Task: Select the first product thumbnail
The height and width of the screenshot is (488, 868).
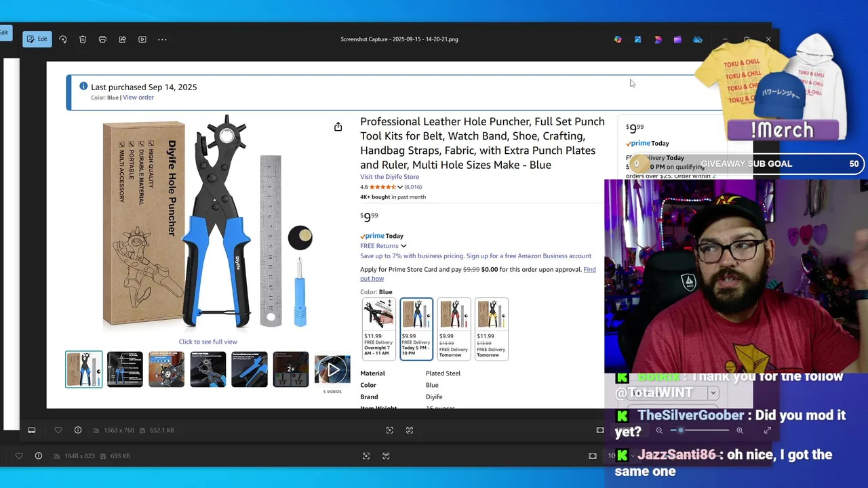Action: click(x=84, y=369)
